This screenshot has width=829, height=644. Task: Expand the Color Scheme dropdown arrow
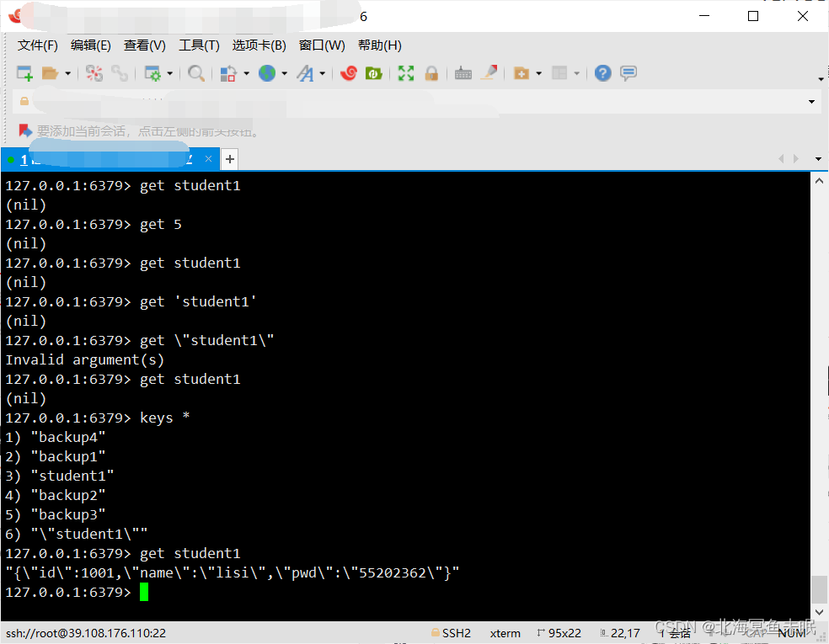pyautogui.click(x=246, y=73)
